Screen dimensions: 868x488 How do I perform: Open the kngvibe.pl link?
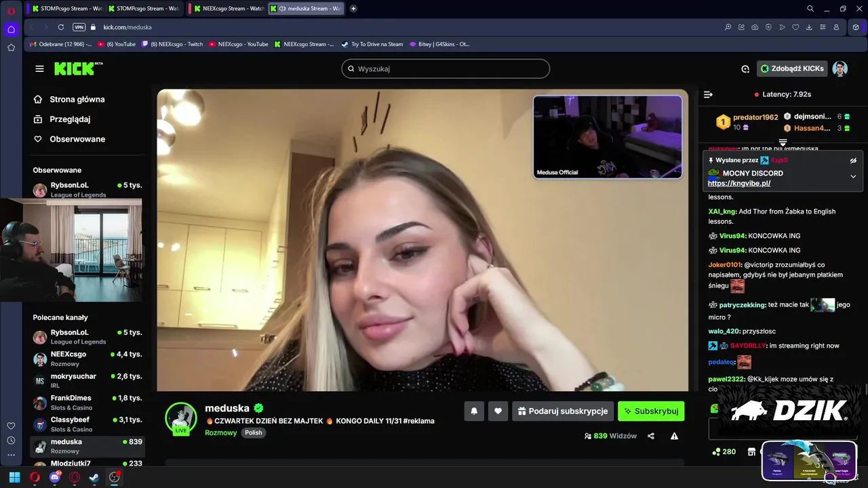point(739,183)
